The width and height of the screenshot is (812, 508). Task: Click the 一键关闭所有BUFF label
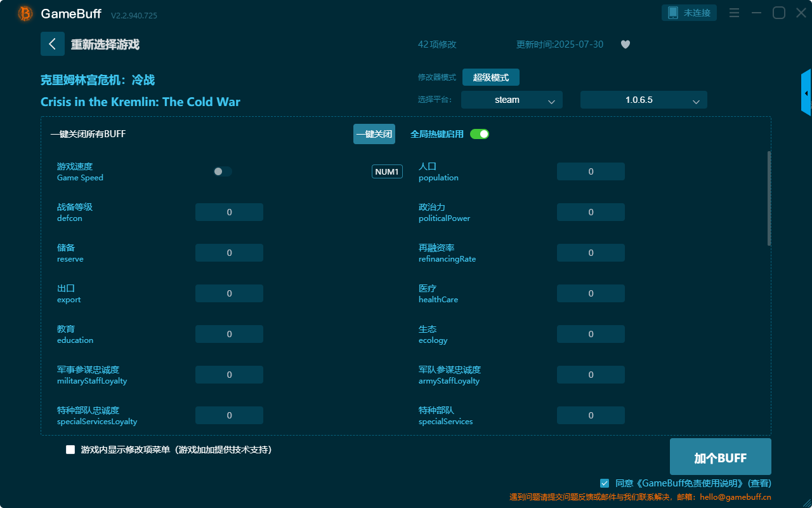[x=88, y=134]
